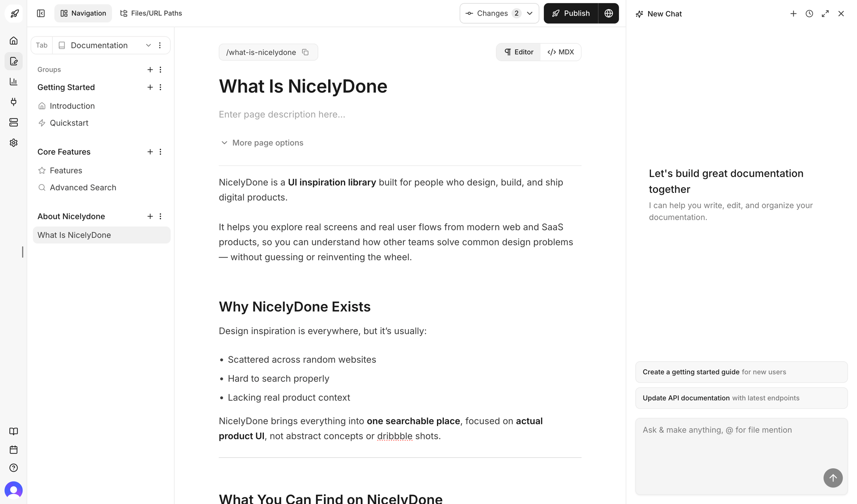Open the server stack icon in rail
Viewport: 857px width, 504px height.
(14, 122)
